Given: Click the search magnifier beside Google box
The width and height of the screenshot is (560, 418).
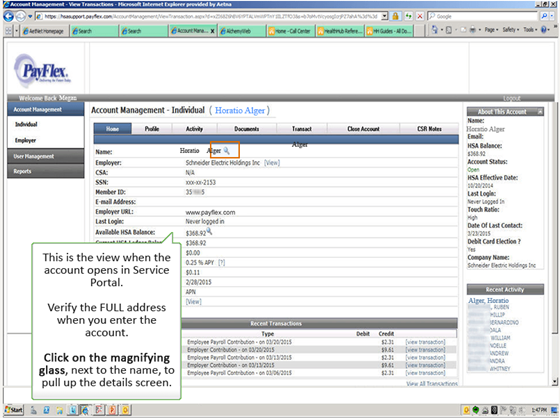Looking at the screenshot, I should 544,16.
